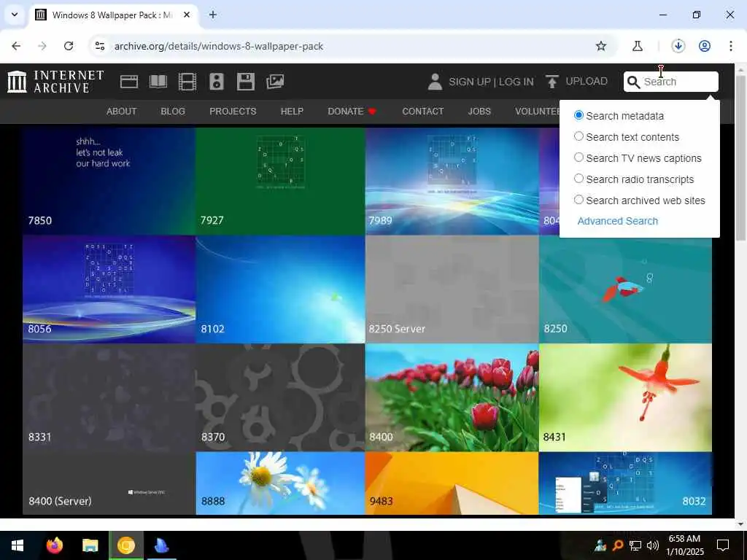Select Search text contents radio option
The image size is (747, 560).
tap(578, 136)
